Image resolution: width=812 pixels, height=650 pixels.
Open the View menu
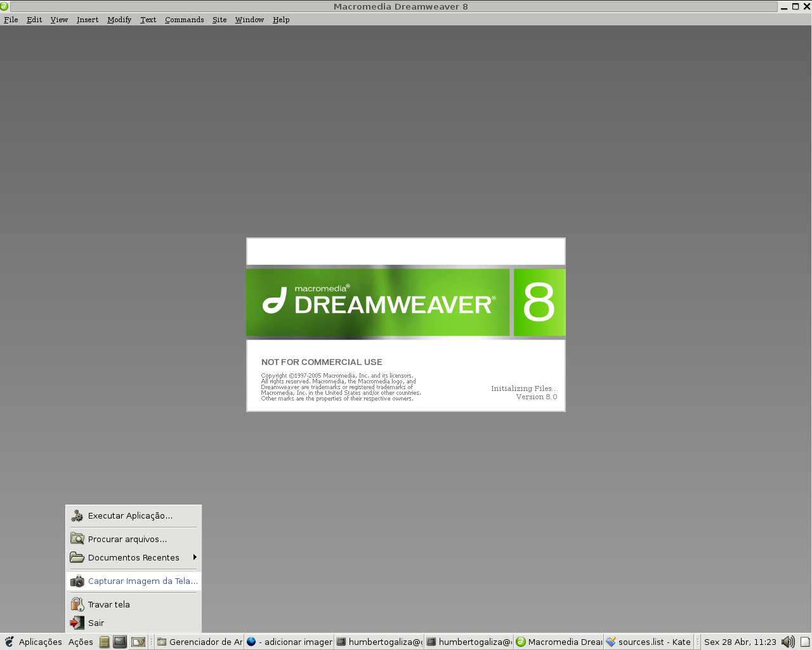coord(59,20)
